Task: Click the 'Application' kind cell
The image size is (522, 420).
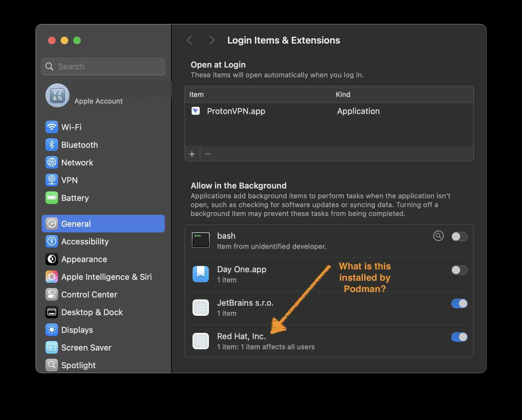Action: (358, 111)
